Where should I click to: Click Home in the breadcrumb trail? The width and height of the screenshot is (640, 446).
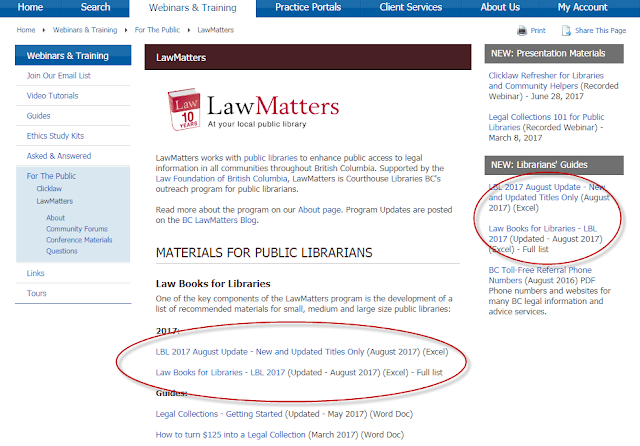[x=26, y=30]
